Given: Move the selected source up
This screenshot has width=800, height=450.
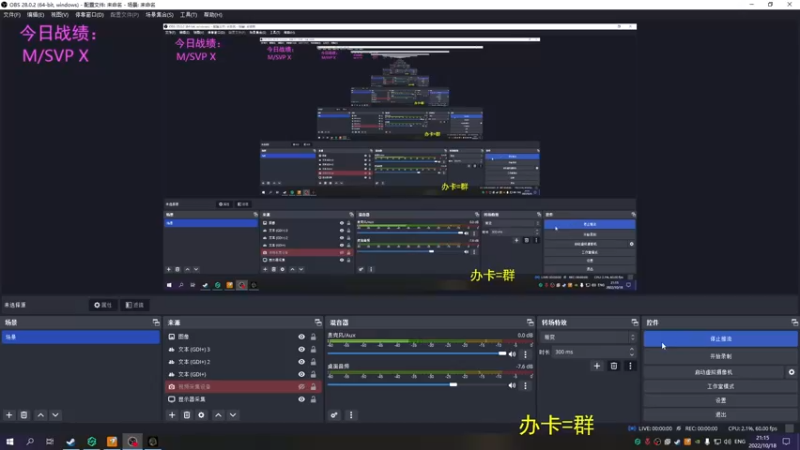Looking at the screenshot, I should 218,415.
